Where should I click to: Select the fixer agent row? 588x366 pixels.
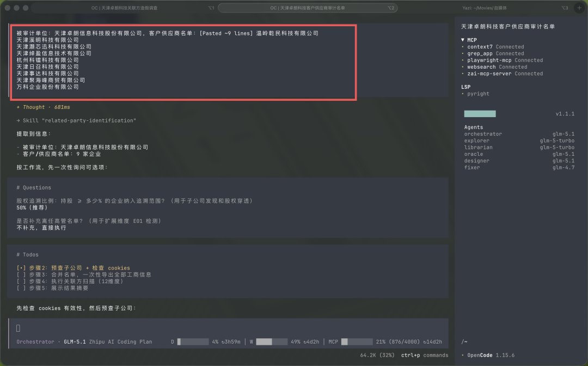[519, 168]
